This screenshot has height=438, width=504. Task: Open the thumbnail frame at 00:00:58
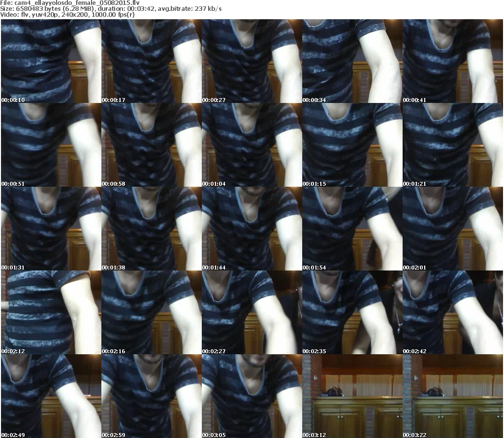point(152,145)
